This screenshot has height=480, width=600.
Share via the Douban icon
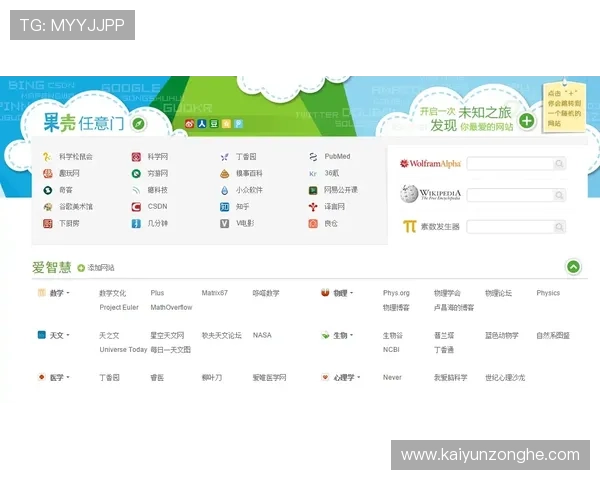214,124
